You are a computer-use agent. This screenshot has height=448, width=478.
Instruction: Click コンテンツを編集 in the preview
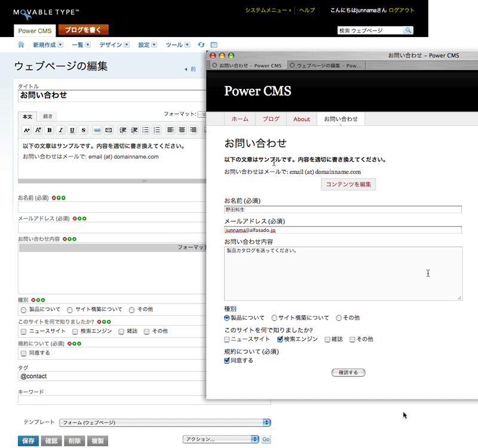pyautogui.click(x=348, y=185)
